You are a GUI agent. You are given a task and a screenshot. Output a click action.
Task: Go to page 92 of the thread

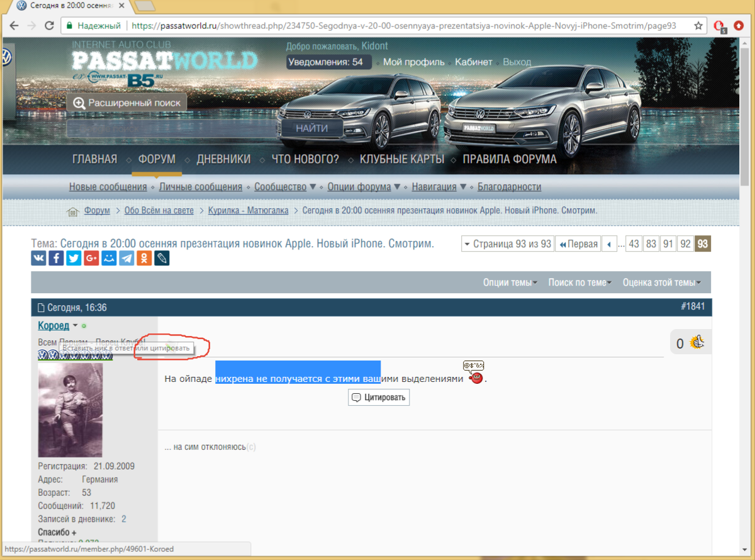685,244
